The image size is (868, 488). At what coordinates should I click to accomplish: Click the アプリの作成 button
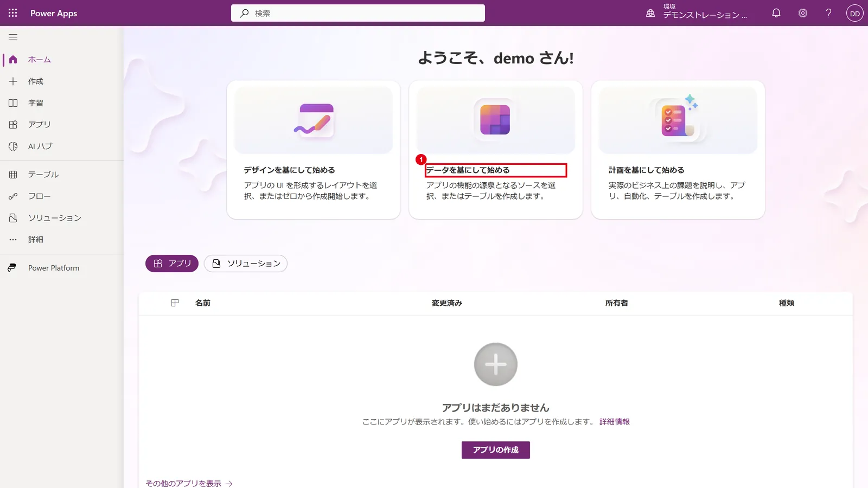click(x=496, y=450)
